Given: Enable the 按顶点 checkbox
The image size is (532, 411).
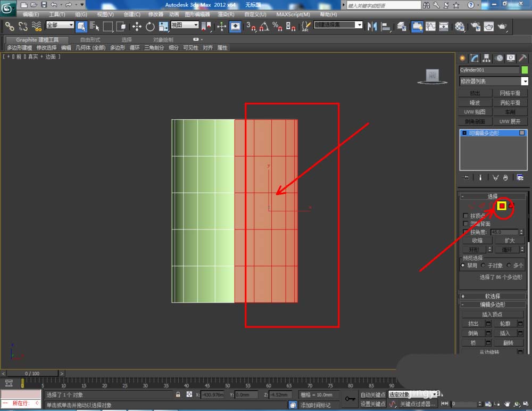Looking at the screenshot, I should click(x=465, y=216).
